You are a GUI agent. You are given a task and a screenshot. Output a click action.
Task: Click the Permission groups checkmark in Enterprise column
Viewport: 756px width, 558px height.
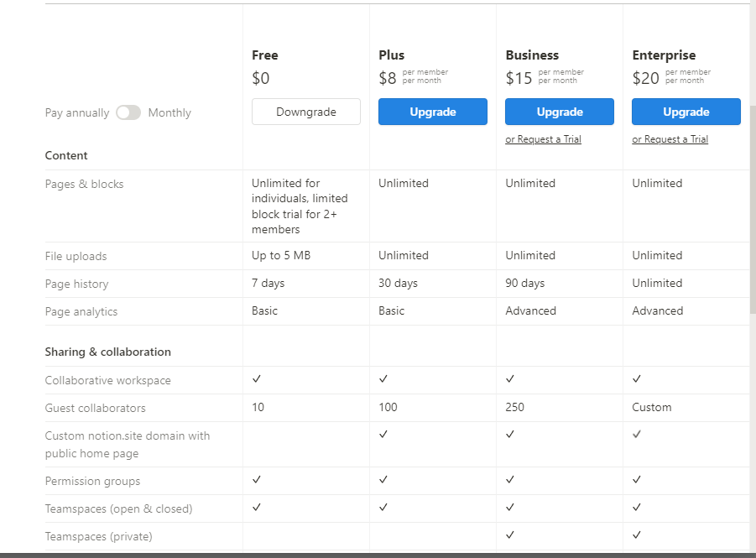[637, 480]
